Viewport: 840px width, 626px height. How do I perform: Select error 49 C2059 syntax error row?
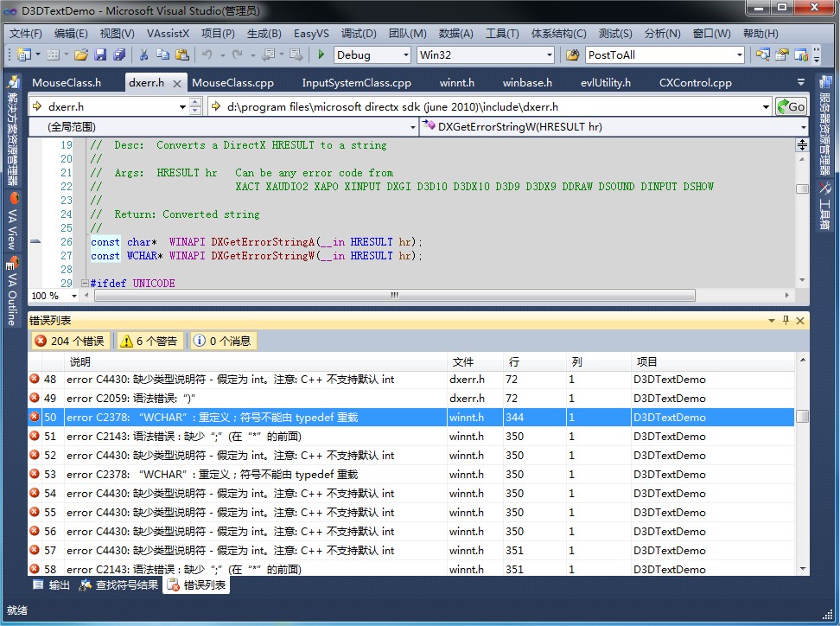[410, 399]
